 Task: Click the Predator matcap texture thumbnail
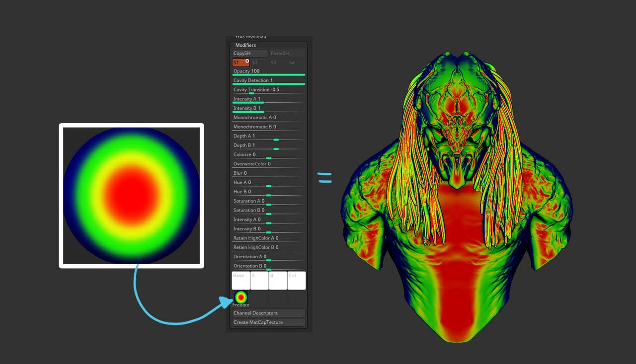pos(241,297)
